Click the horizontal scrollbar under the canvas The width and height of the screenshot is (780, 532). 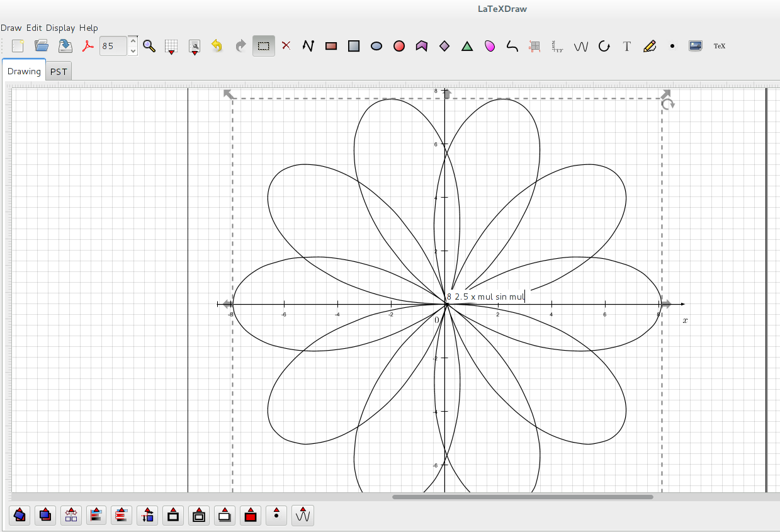(x=523, y=497)
